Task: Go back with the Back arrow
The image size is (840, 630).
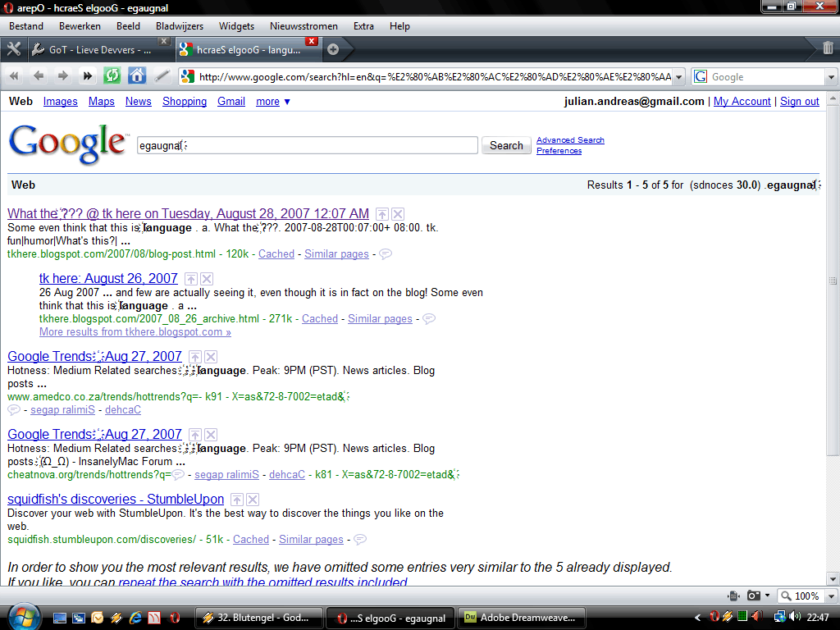Action: [38, 76]
